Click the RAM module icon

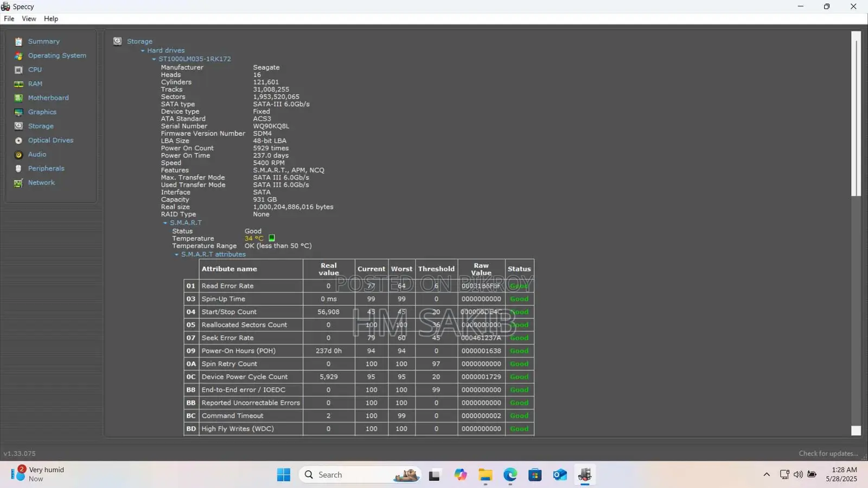tap(18, 84)
